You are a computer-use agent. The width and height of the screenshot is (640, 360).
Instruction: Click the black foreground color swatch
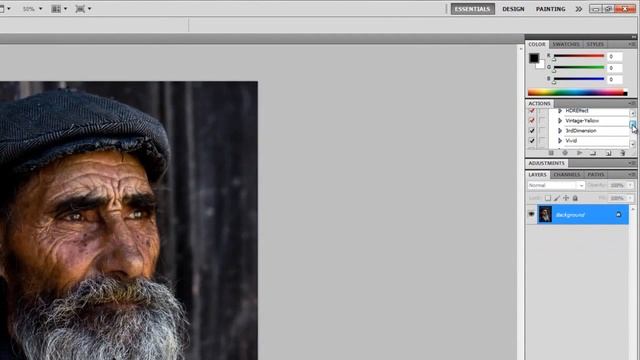534,58
